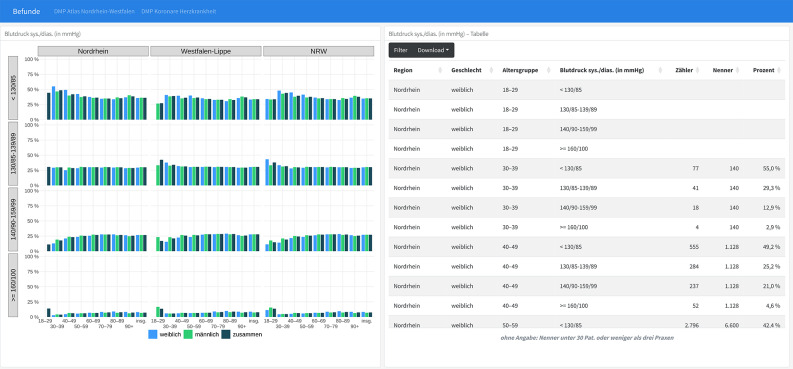
Task: Click the weiblich legend label
Action: tap(170, 335)
